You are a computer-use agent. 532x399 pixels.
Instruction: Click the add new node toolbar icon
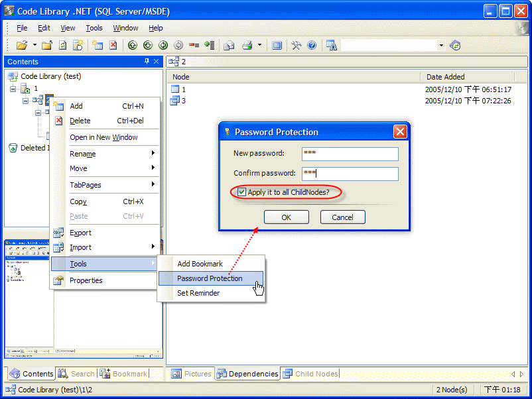[98, 45]
